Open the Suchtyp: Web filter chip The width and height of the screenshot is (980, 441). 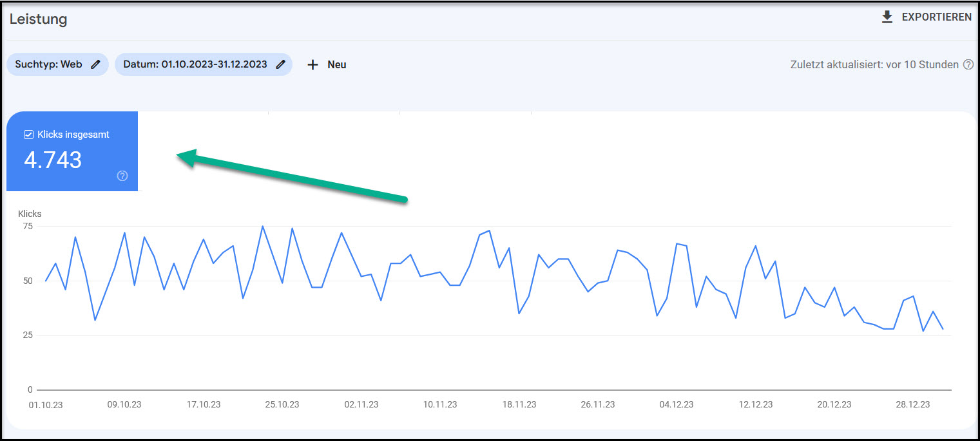click(57, 64)
